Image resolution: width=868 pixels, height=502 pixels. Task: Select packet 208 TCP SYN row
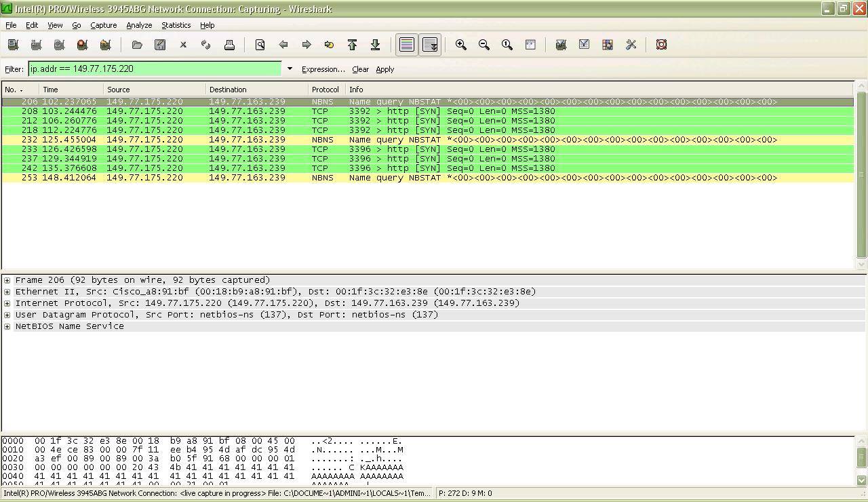427,111
